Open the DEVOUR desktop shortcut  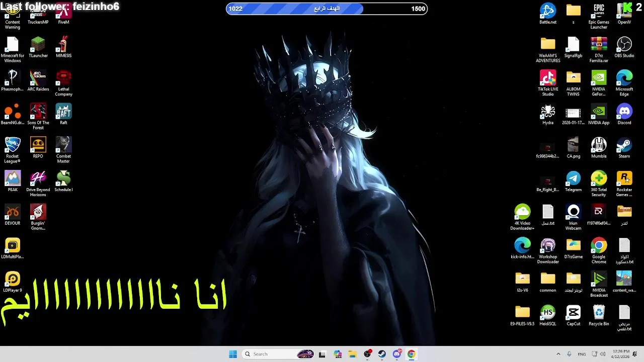coord(13,215)
